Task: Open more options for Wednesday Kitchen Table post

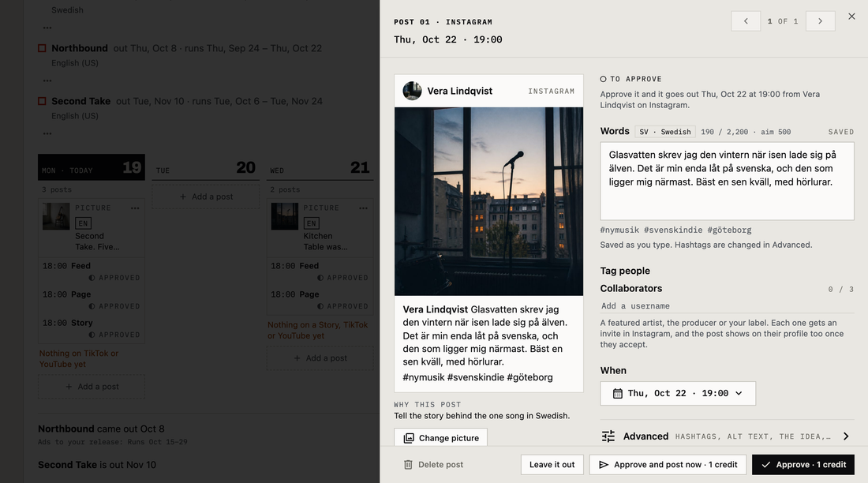Action: (363, 208)
